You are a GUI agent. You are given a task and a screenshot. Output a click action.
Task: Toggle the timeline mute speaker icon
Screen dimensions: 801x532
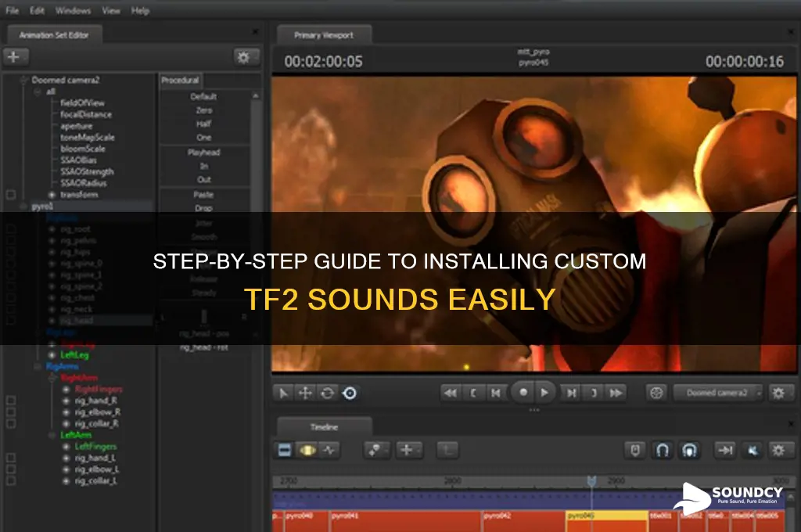[753, 450]
